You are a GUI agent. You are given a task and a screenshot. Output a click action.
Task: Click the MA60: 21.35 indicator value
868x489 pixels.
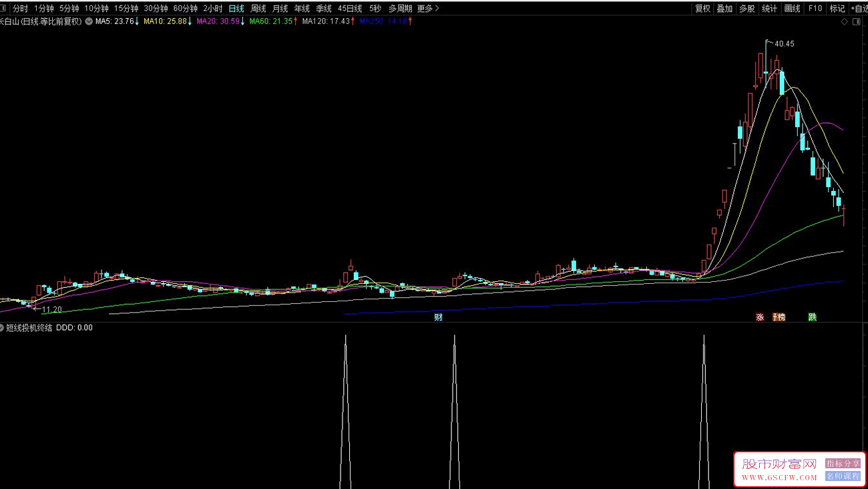click(x=270, y=21)
